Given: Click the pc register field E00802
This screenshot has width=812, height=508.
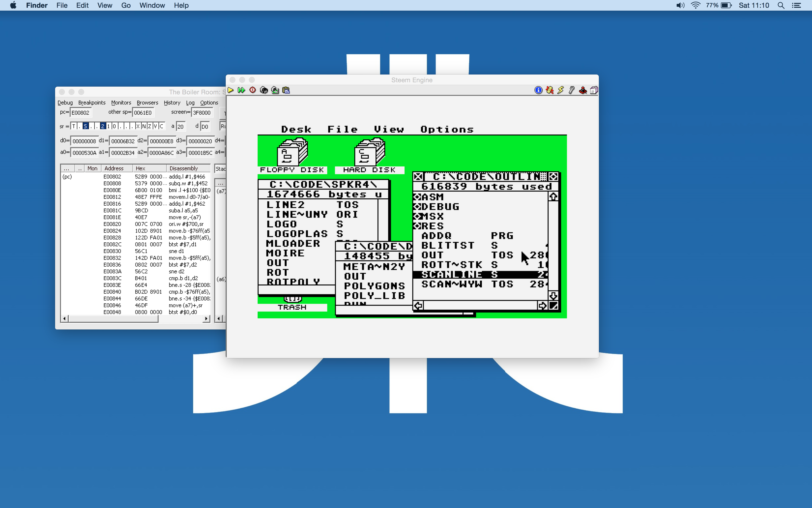Looking at the screenshot, I should coord(81,112).
